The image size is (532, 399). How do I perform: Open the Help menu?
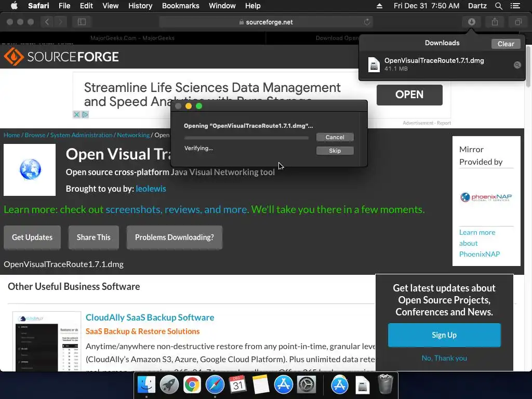click(x=253, y=6)
